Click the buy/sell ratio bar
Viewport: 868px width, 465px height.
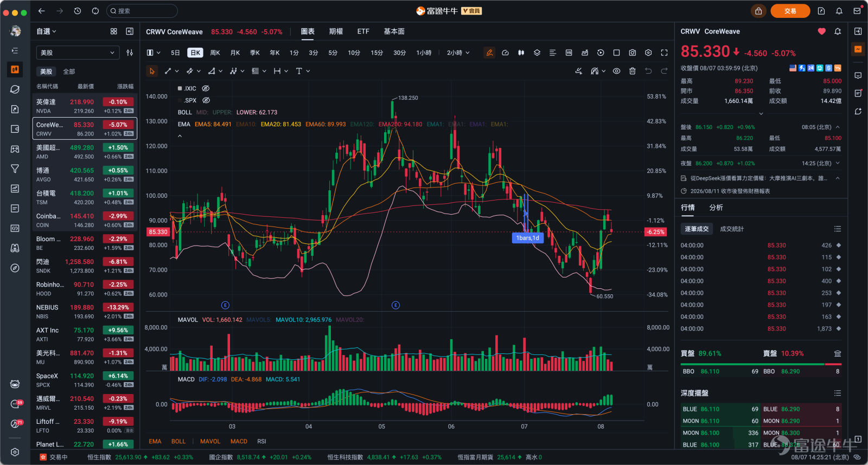[761, 364]
